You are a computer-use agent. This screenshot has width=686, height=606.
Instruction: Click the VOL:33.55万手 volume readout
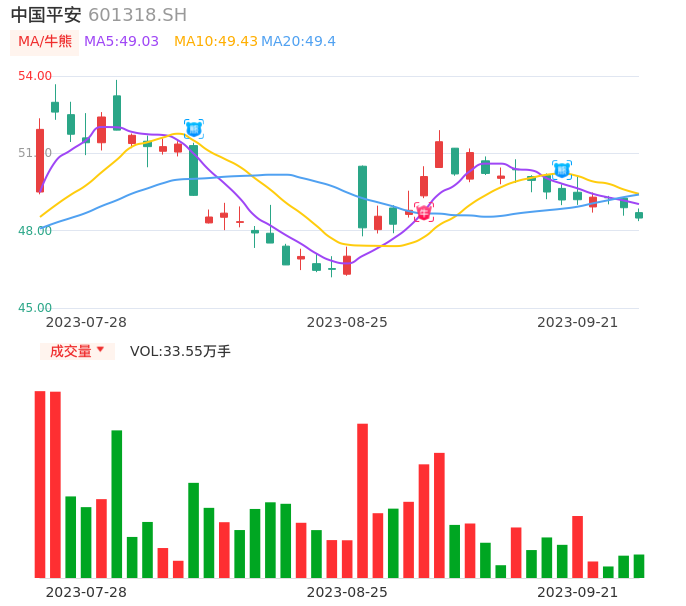180,351
